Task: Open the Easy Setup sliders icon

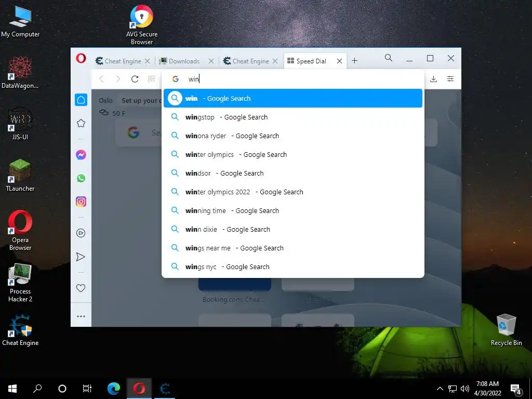Action: tap(450, 79)
